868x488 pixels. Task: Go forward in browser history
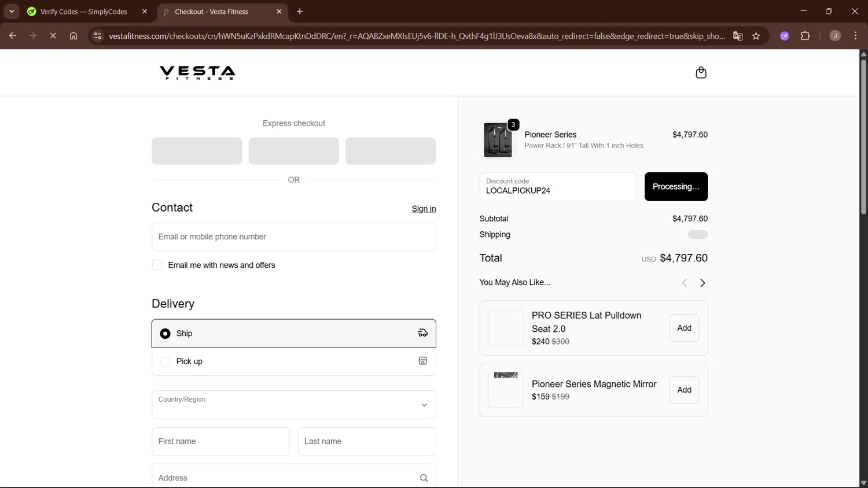point(32,36)
